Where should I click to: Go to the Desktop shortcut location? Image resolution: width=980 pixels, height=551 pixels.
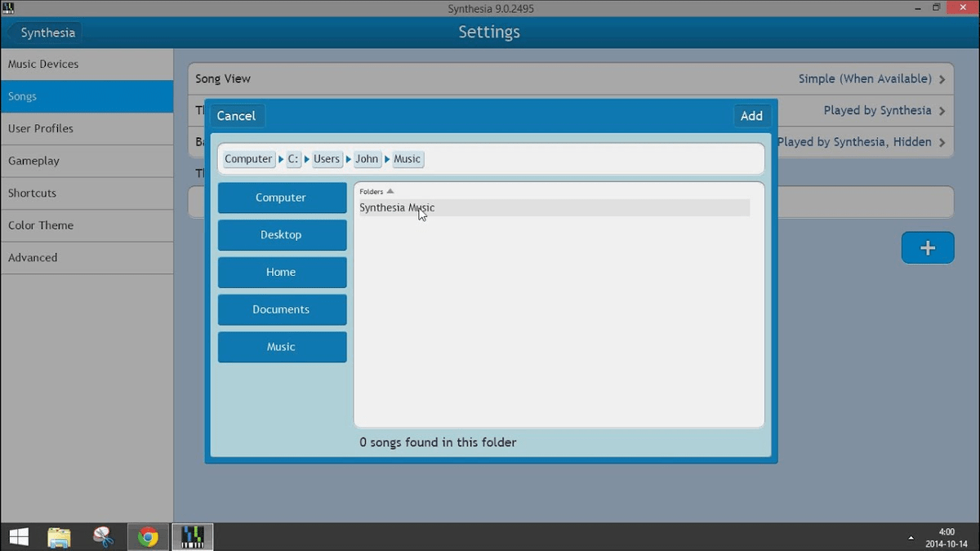point(282,235)
